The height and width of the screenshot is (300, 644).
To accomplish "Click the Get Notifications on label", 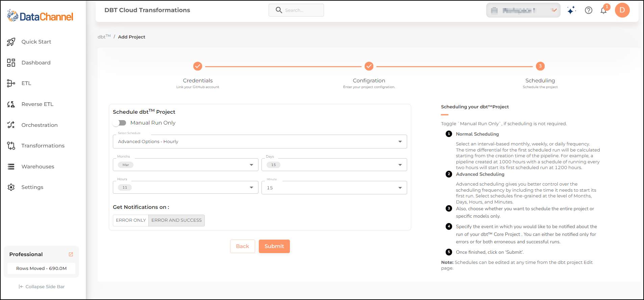I will pos(141,207).
